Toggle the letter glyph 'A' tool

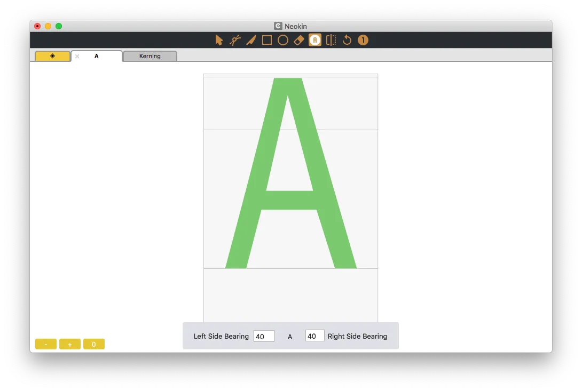(314, 39)
